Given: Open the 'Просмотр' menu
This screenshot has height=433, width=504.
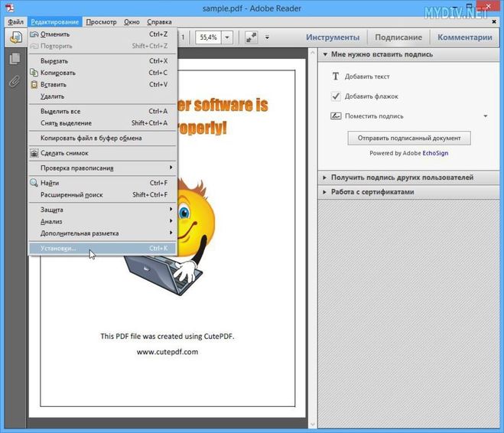Looking at the screenshot, I should 101,22.
